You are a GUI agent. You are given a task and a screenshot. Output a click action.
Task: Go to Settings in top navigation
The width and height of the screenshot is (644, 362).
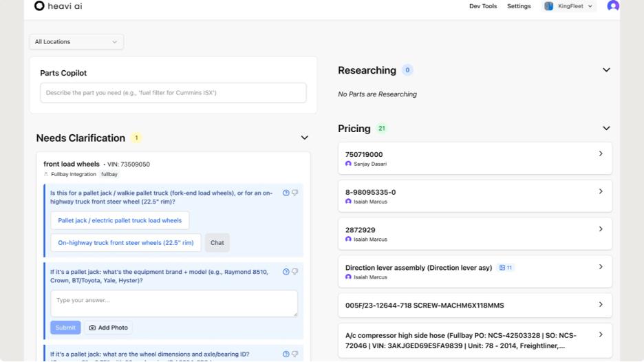coord(519,6)
